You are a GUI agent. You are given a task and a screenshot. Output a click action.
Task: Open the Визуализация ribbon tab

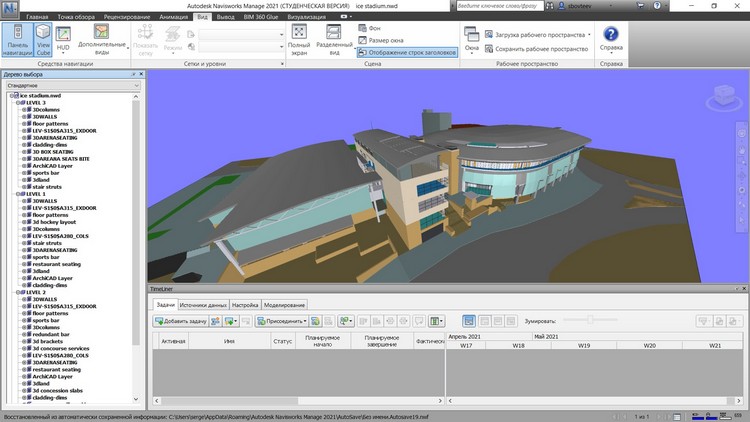coord(307,17)
